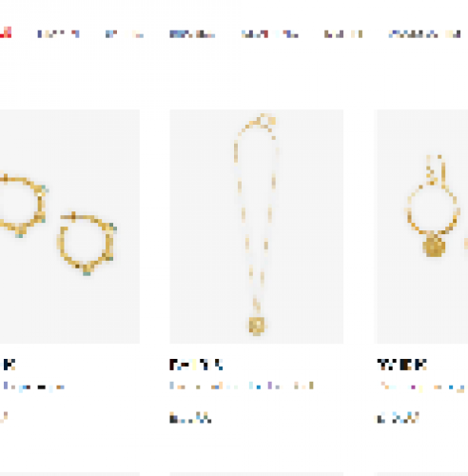468x476 pixels.
Task: Select the fifth navigation bar category
Action: pos(270,34)
